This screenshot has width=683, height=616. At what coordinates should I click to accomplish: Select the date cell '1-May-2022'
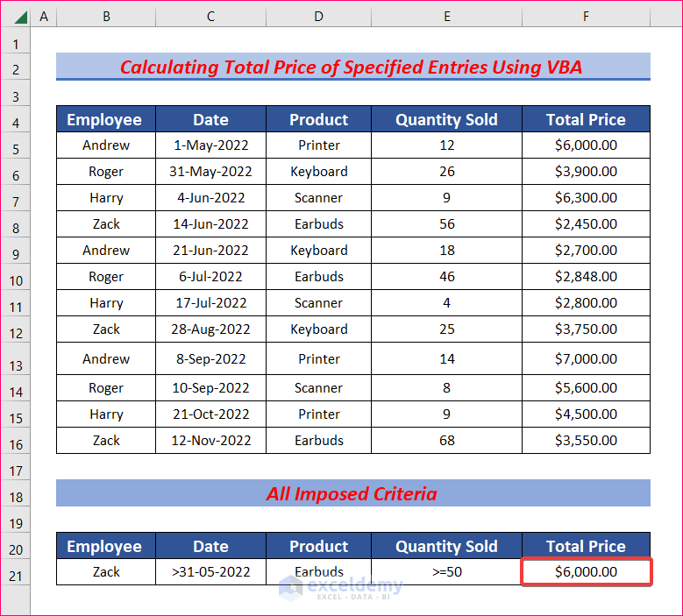pos(210,145)
